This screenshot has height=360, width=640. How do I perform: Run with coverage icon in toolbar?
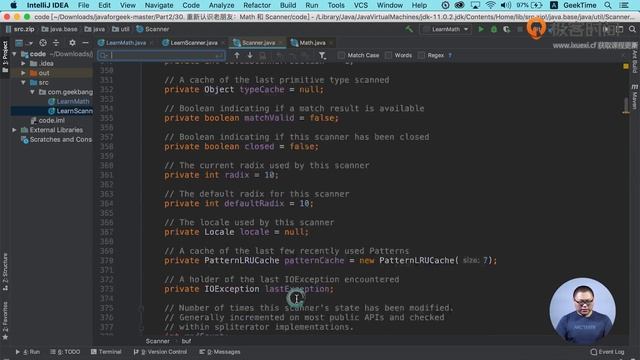507,29
